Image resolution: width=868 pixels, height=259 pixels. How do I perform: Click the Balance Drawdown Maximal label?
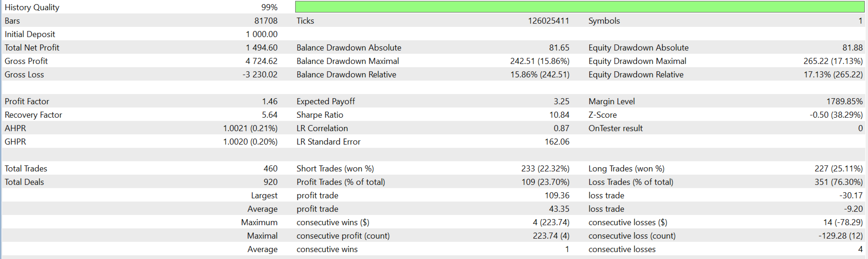tap(348, 61)
